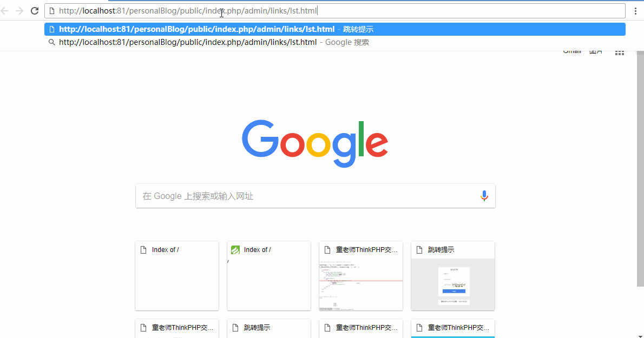Focus the Google search box
This screenshot has height=338, width=644.
[x=315, y=196]
